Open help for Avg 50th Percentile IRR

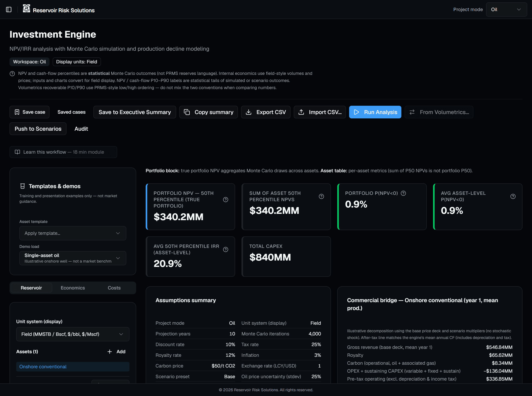[x=225, y=249]
